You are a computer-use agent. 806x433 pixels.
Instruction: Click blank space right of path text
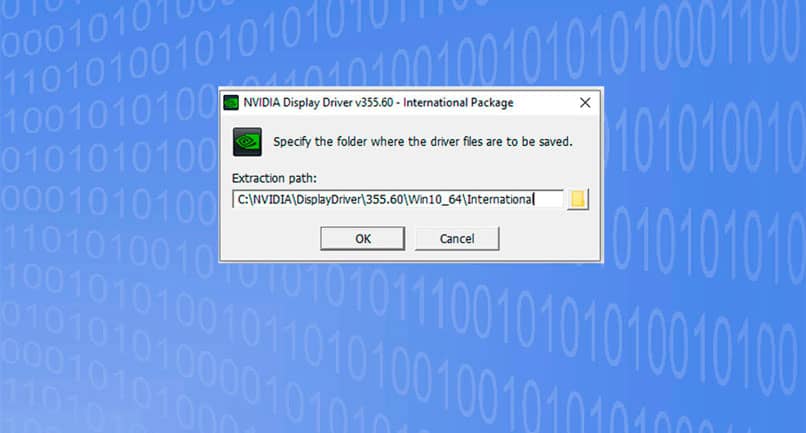pos(549,200)
